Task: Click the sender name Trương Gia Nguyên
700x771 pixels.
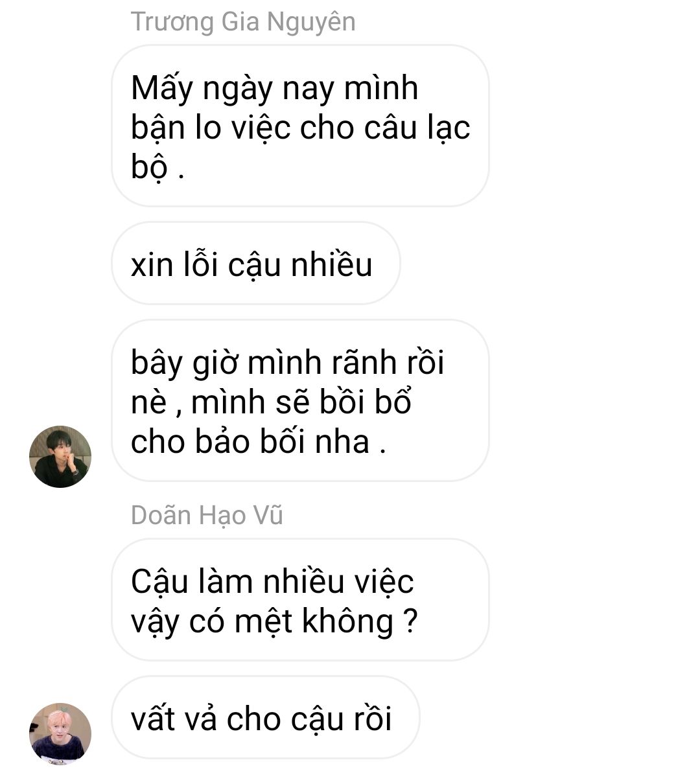Action: pos(243,22)
